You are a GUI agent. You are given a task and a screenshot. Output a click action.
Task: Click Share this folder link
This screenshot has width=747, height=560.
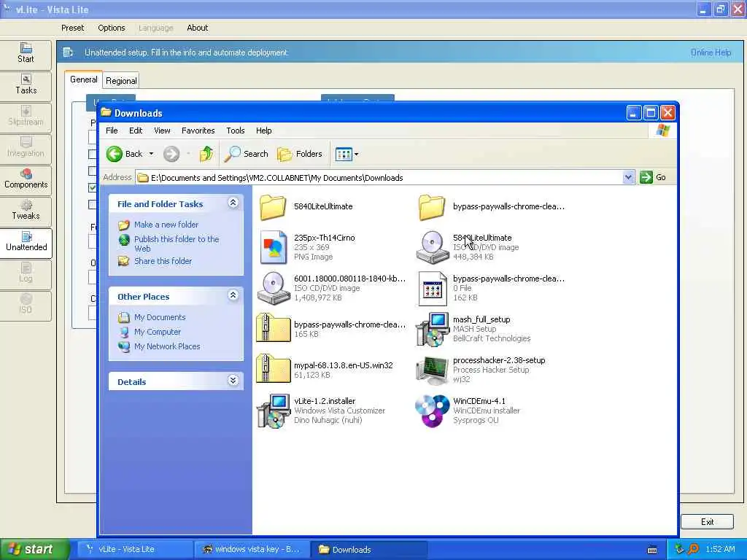point(163,261)
